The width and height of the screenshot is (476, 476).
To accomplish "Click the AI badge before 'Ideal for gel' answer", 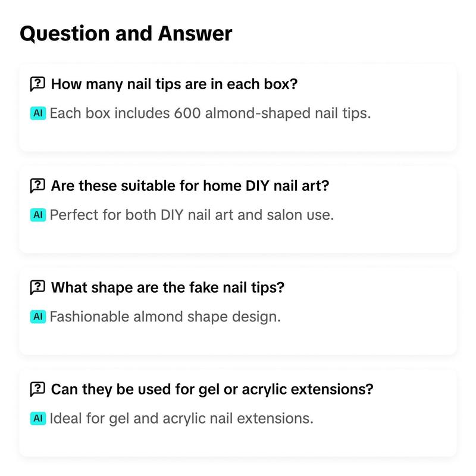I will 38,418.
